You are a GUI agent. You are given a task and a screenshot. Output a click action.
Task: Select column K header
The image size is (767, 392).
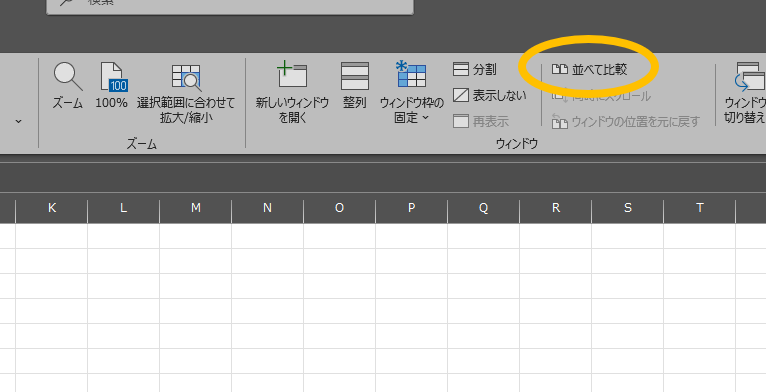click(51, 208)
